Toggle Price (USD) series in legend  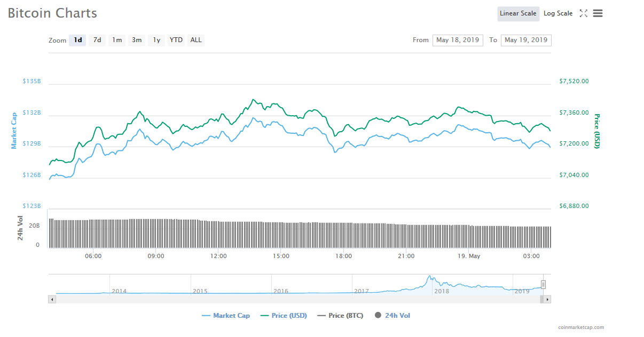coord(284,316)
